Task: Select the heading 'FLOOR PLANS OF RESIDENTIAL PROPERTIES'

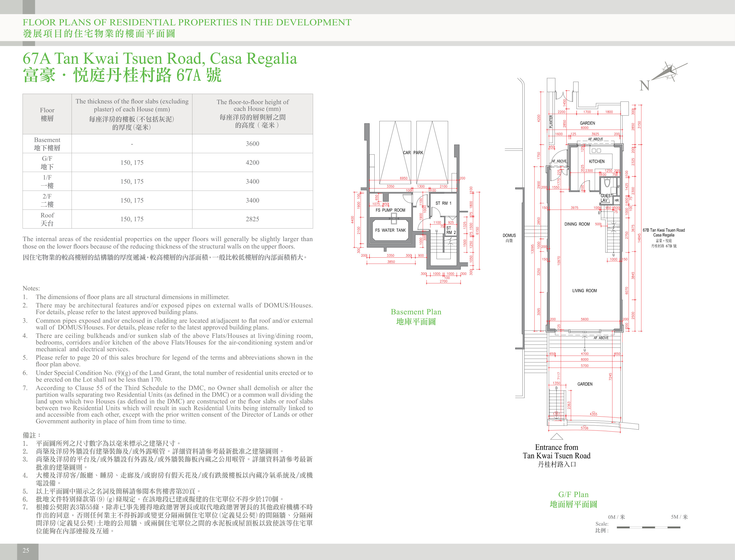Action: pyautogui.click(x=187, y=22)
